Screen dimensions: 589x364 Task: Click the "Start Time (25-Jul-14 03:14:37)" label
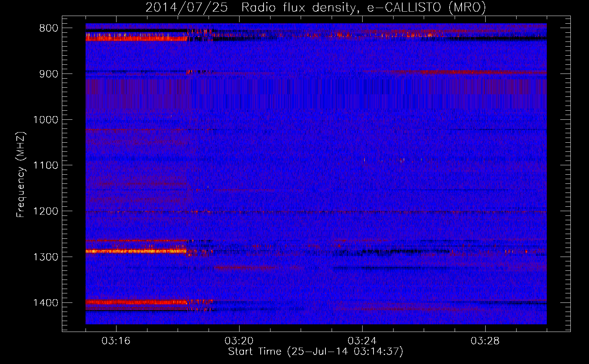316,351
